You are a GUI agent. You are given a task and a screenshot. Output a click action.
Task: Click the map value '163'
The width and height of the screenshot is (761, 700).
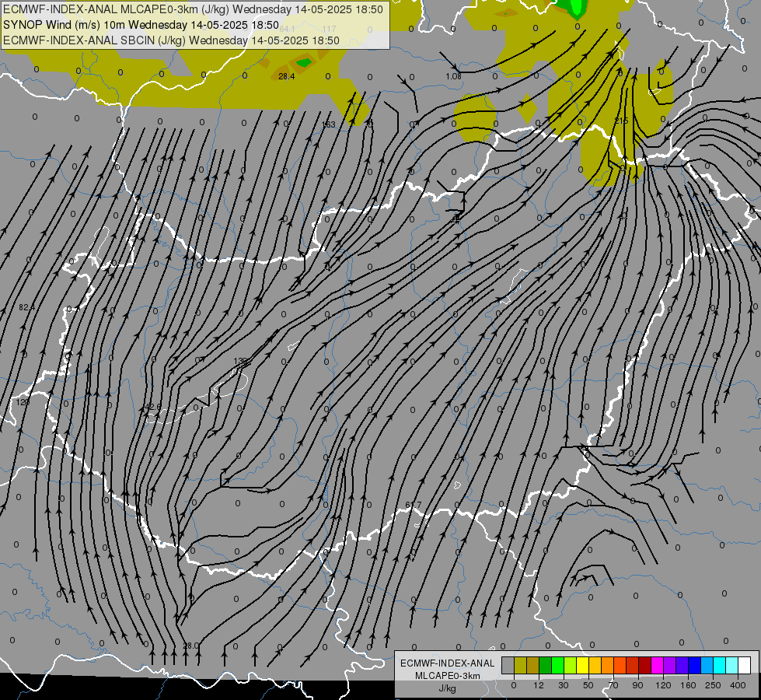[329, 124]
